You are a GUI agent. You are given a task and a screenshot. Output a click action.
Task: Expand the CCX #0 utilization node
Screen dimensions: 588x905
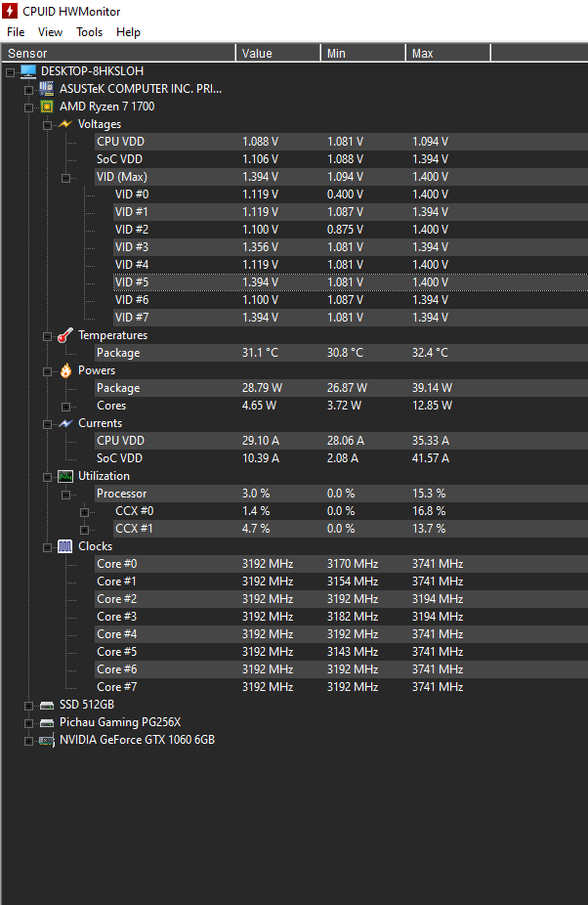(84, 512)
